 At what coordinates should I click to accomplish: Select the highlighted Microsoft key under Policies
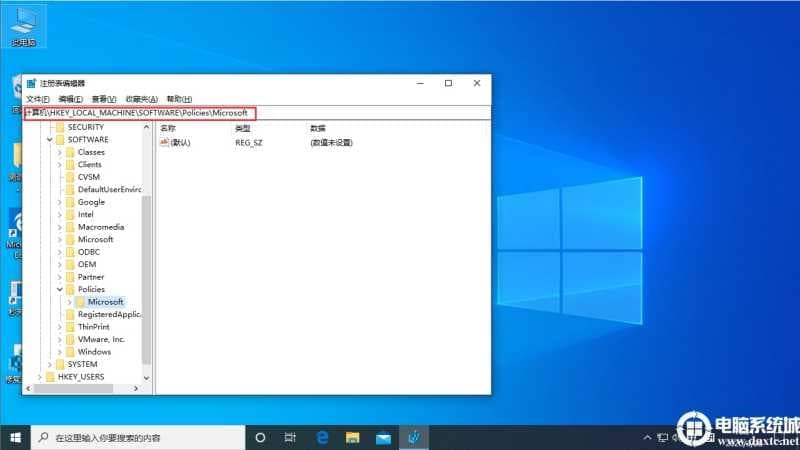105,302
